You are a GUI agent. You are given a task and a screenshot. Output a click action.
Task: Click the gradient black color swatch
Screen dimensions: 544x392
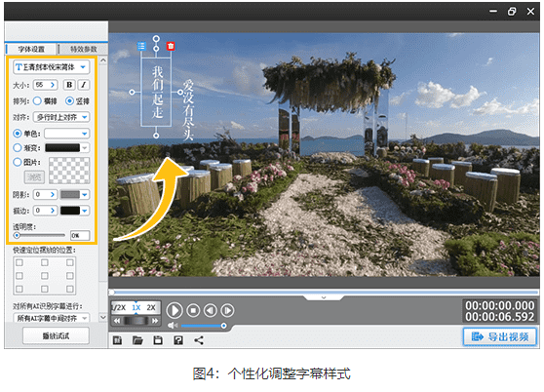pyautogui.click(x=62, y=148)
